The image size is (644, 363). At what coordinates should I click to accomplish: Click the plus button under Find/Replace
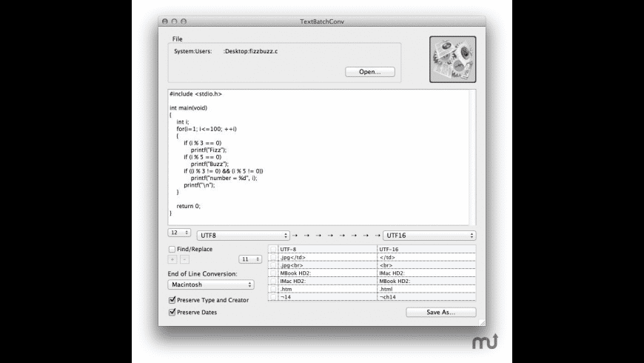click(172, 259)
